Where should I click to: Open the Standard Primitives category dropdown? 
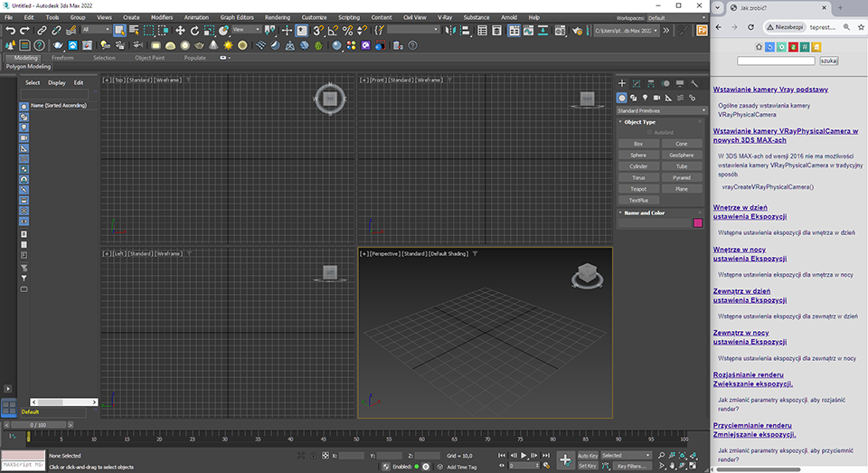[662, 110]
